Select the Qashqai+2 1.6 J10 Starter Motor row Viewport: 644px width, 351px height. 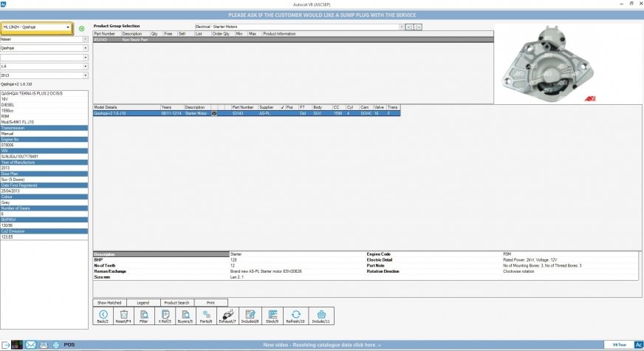247,114
